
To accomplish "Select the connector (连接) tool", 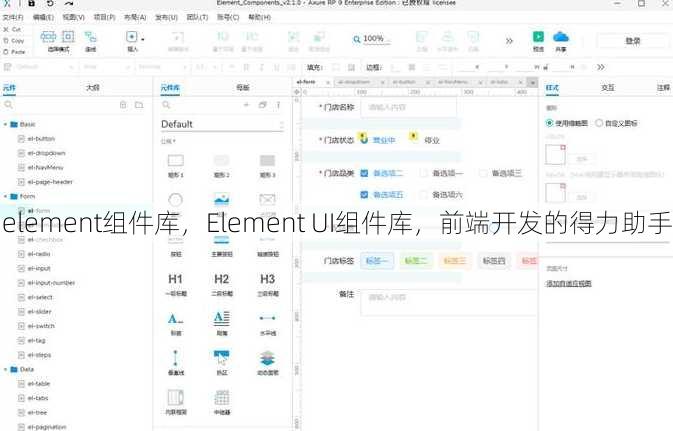I will tap(91, 41).
